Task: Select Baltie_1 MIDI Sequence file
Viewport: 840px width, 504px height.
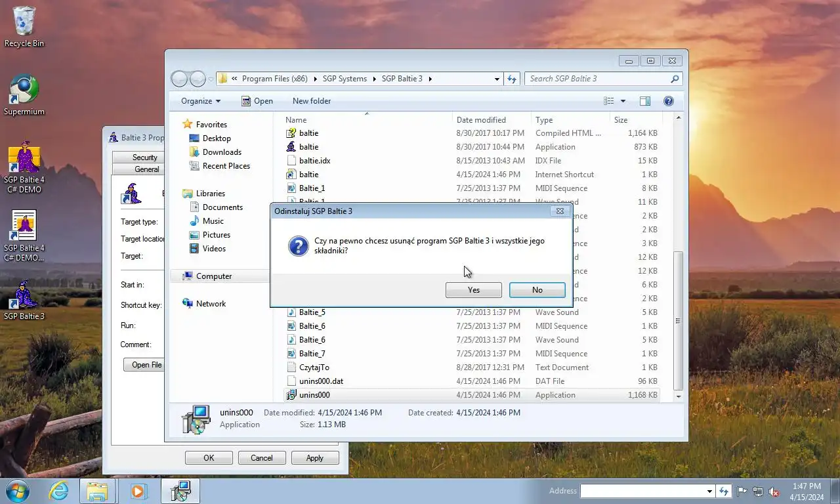Action: click(x=471, y=188)
